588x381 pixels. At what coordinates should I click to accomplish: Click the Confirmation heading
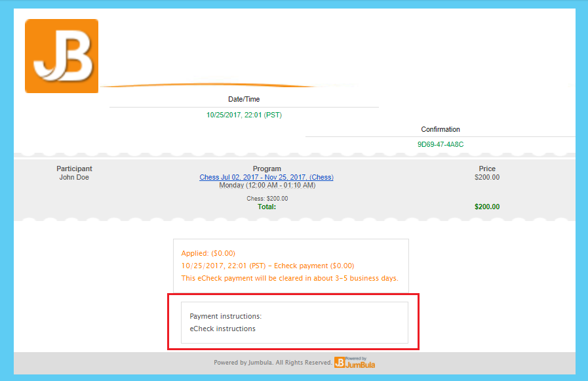(x=441, y=129)
